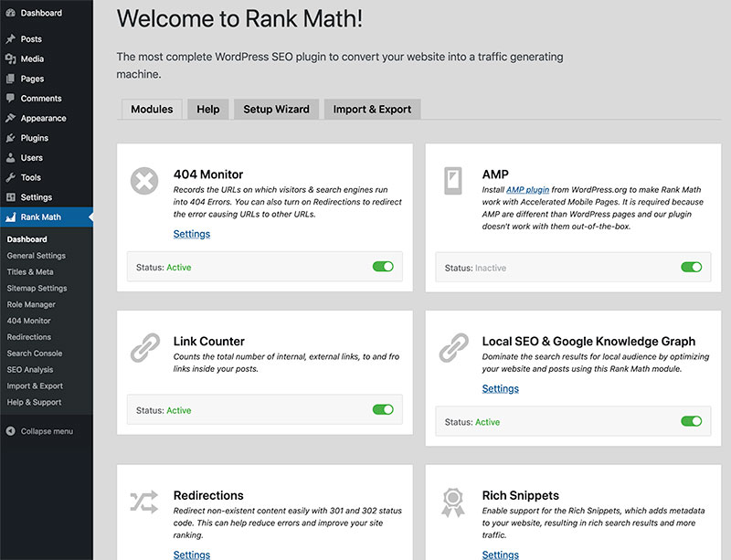Open the Setup Wizard tab

(276, 109)
